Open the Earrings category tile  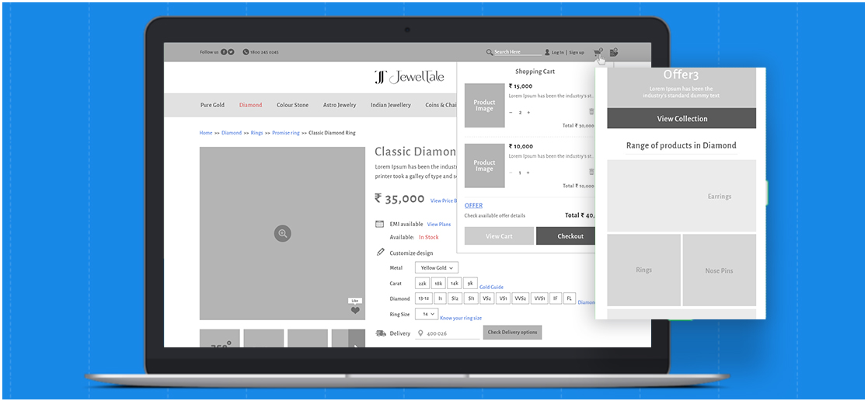tap(682, 196)
